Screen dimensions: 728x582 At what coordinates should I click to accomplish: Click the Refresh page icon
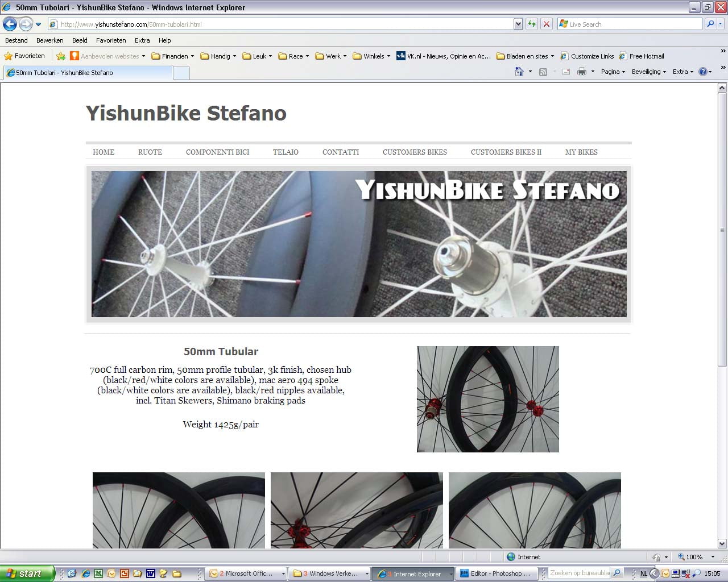tap(532, 24)
